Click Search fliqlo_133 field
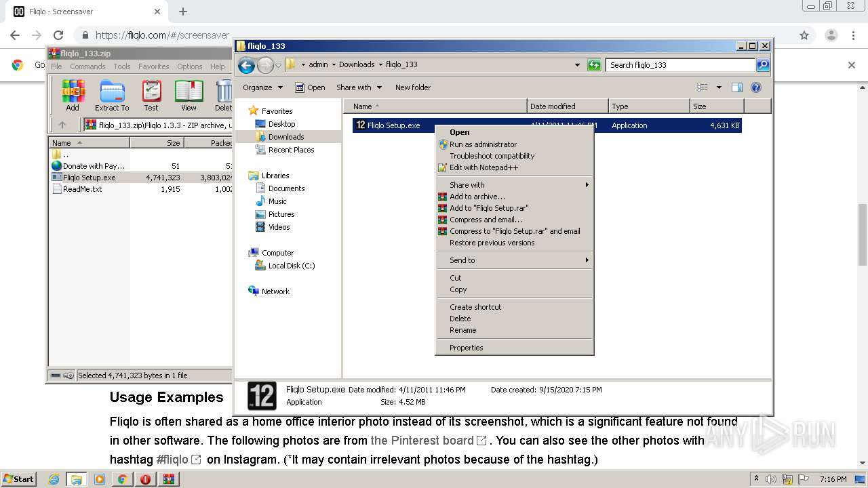The image size is (868, 488). coord(680,65)
